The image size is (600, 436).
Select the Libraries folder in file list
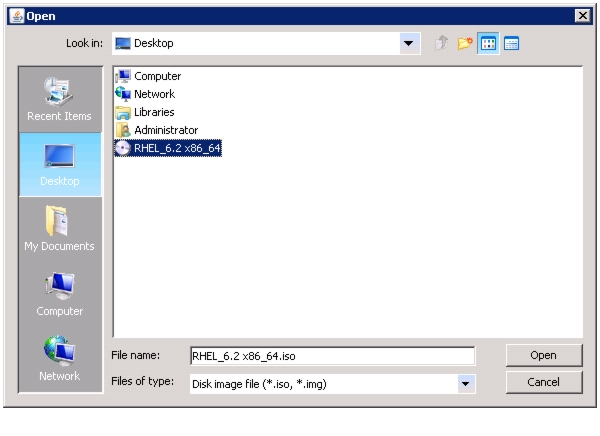coord(145,112)
